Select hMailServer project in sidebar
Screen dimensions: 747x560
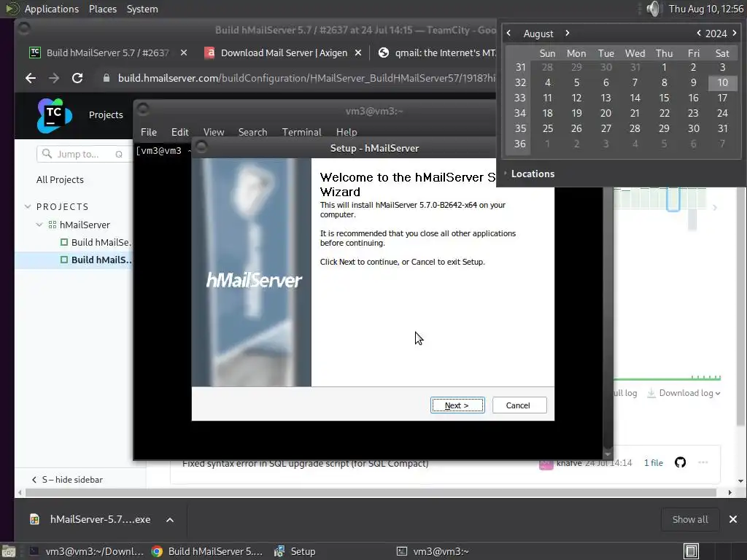[x=85, y=225]
